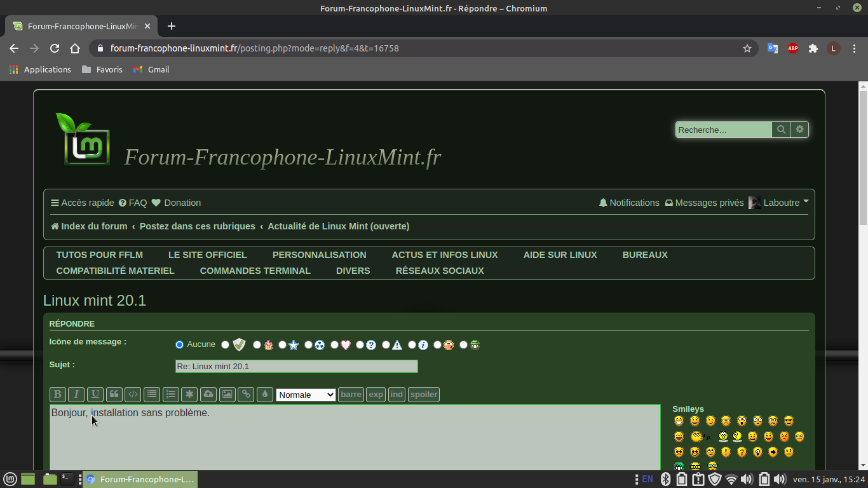Click into the 'Sujet' subject field

[x=297, y=366]
